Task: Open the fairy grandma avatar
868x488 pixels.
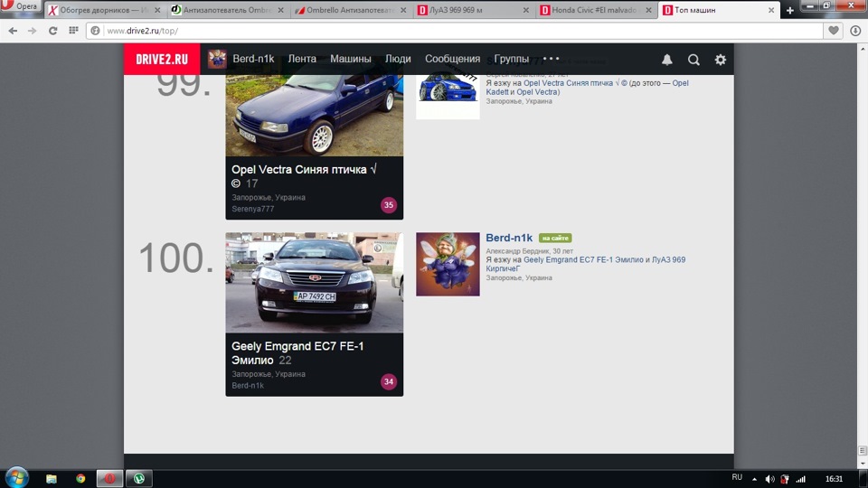Action: pyautogui.click(x=448, y=264)
